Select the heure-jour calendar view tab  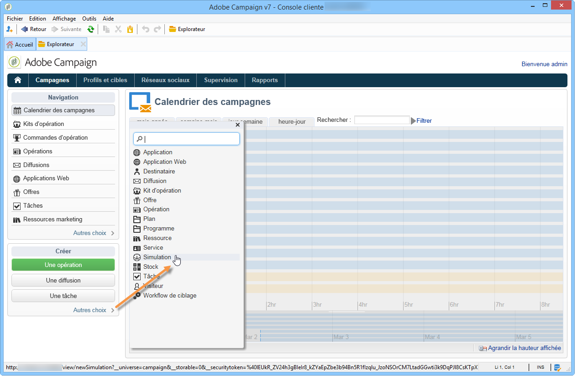(x=292, y=122)
